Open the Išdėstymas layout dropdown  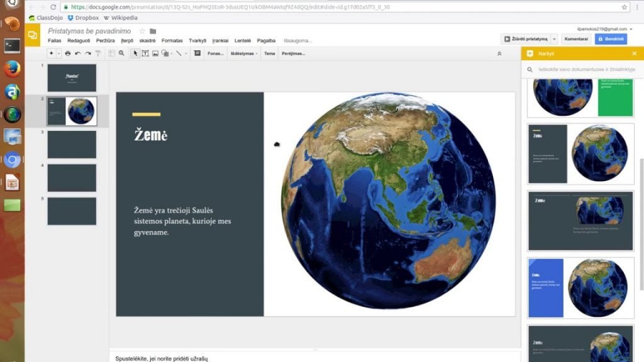point(244,53)
